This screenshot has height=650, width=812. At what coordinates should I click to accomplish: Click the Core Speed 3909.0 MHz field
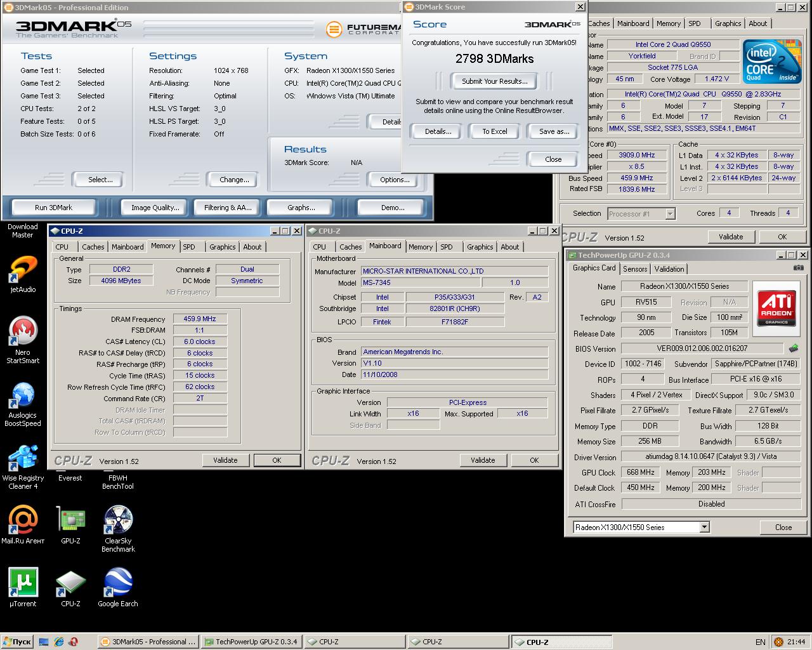coord(636,155)
